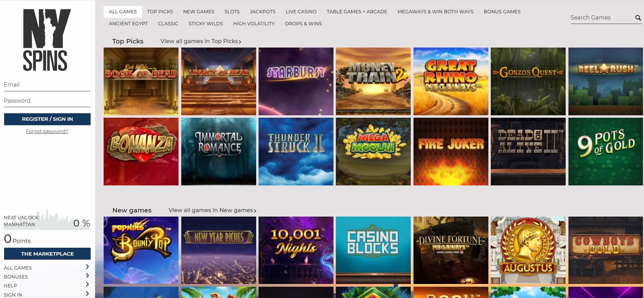Expand the Bonuses sidebar chevron

[x=87, y=276]
